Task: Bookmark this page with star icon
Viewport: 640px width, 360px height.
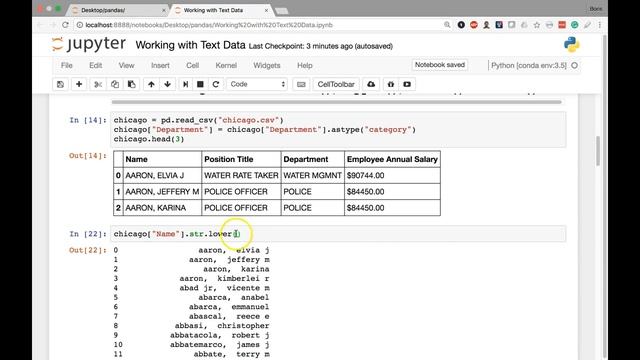Action: [537, 25]
